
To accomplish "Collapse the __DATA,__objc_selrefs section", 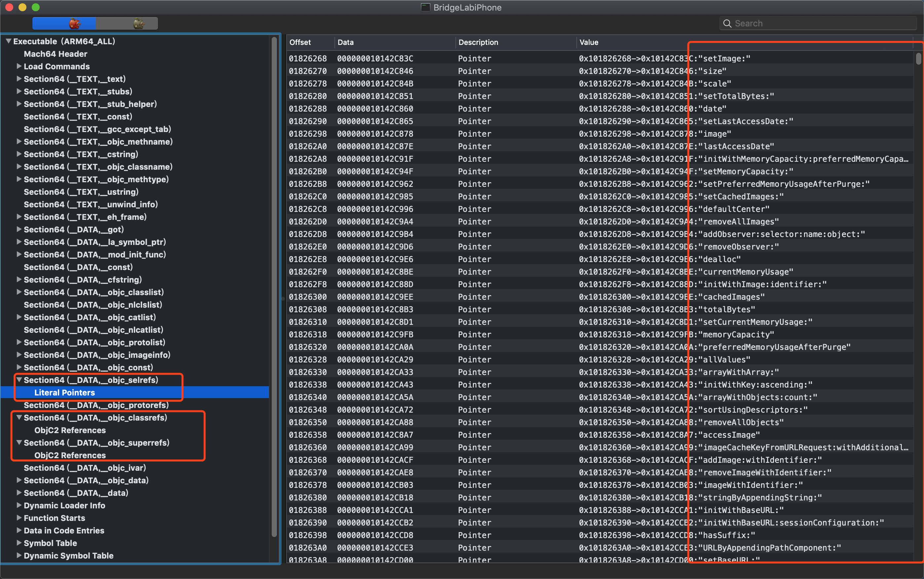I will click(x=19, y=380).
